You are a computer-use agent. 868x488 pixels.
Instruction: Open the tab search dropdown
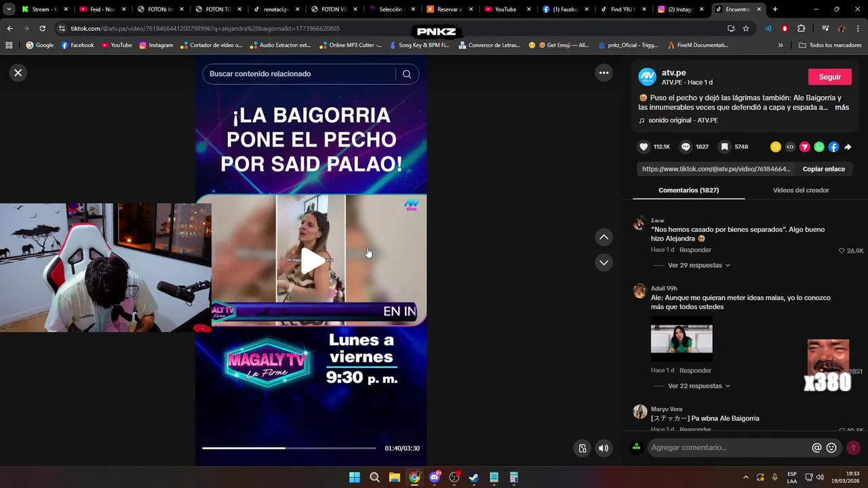coord(9,9)
